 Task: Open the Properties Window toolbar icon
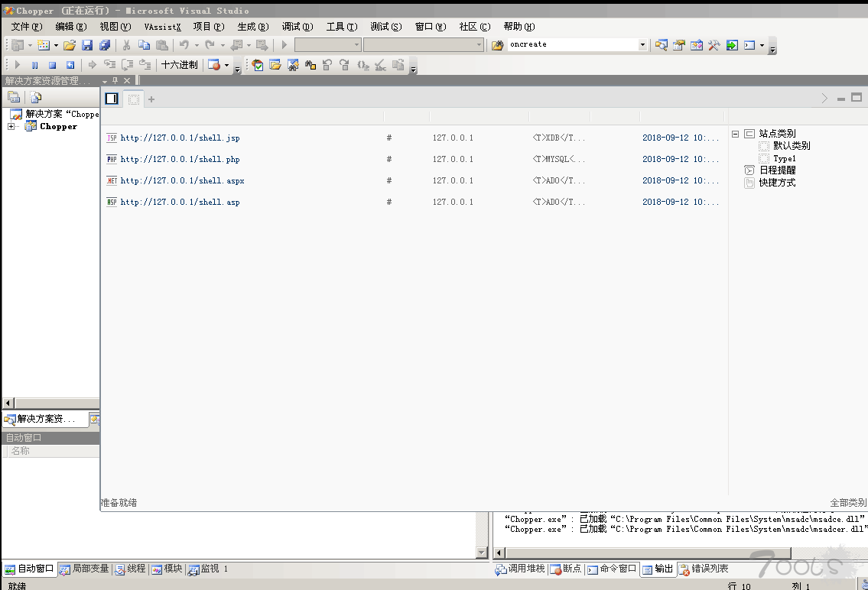click(678, 45)
